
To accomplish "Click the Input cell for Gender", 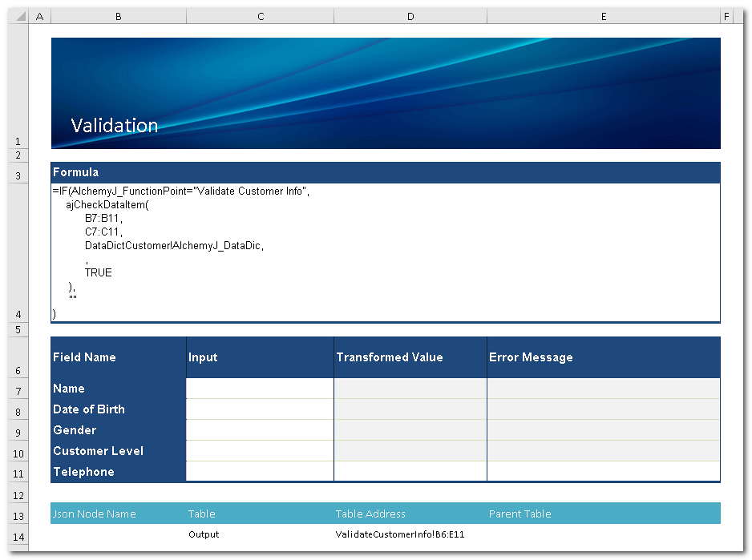I will tap(260, 430).
